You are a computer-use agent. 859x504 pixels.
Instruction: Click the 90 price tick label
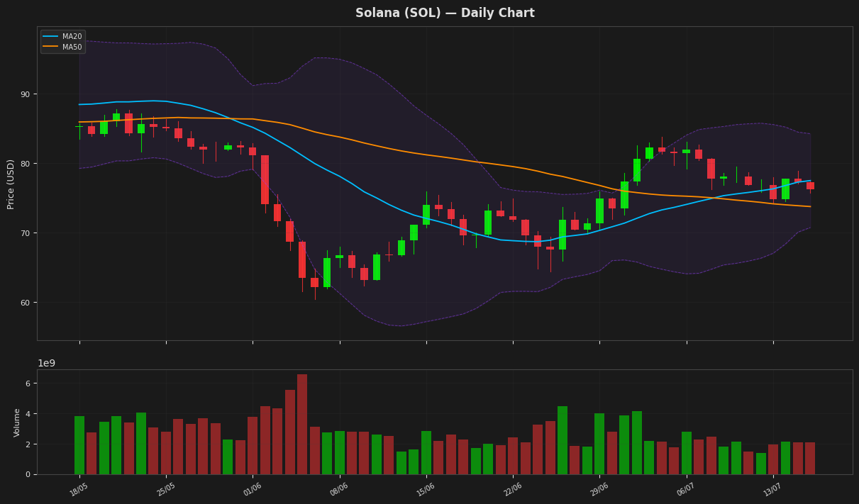pyautogui.click(x=24, y=94)
